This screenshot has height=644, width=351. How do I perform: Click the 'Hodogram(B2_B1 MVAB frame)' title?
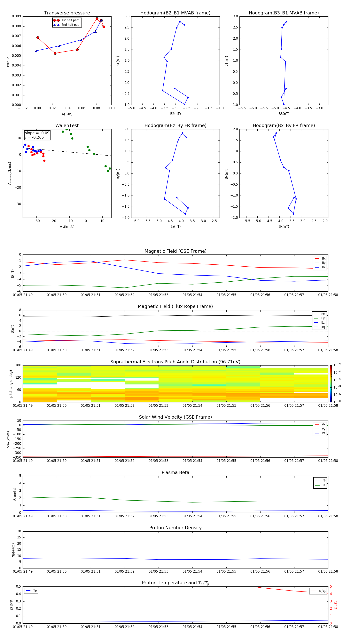(x=175, y=13)
